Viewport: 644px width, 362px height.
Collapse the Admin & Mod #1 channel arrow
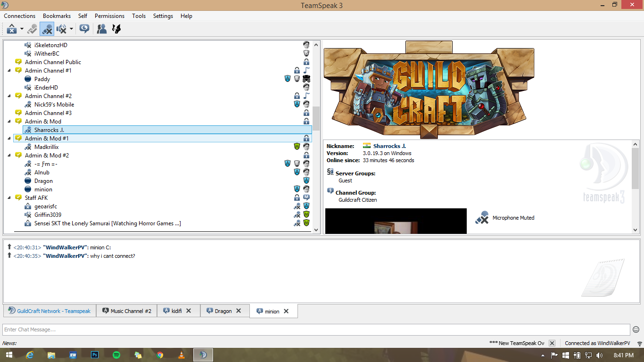pos(9,139)
